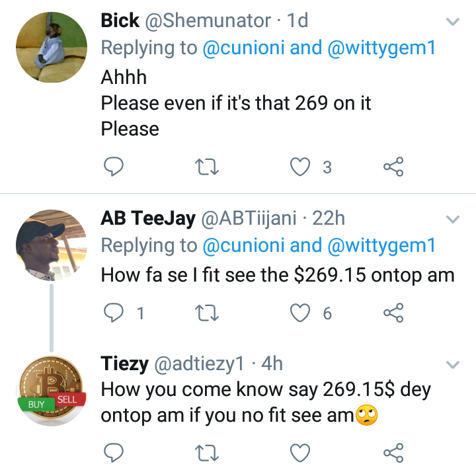Open @cunioni profile link in Bick's reply

pos(243,48)
